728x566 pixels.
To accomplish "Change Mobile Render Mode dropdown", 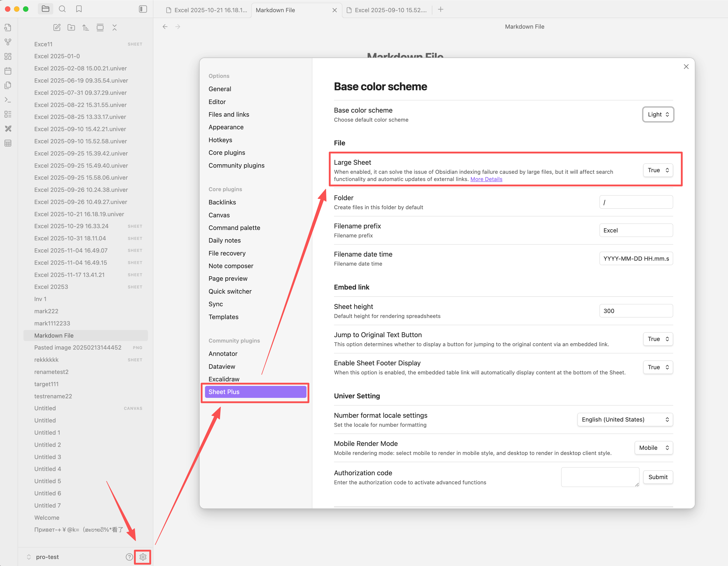I will (x=653, y=448).
